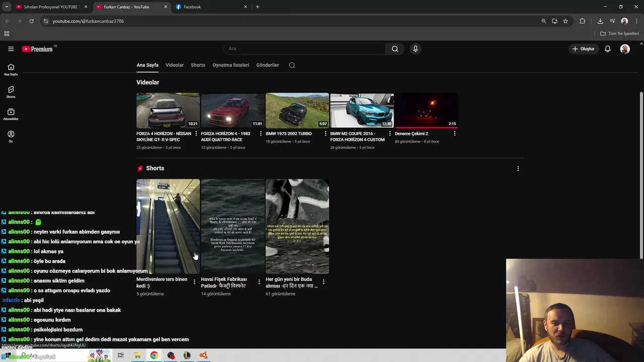The height and width of the screenshot is (362, 644).
Task: Open options for Deneme Çekimi 2 video
Action: [455, 134]
